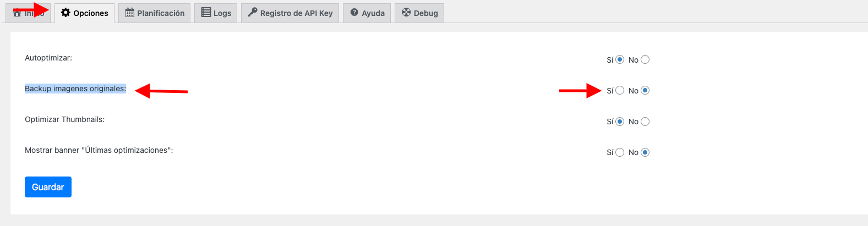
Task: Select the Sí radio for Autoptimizar
Action: [620, 59]
